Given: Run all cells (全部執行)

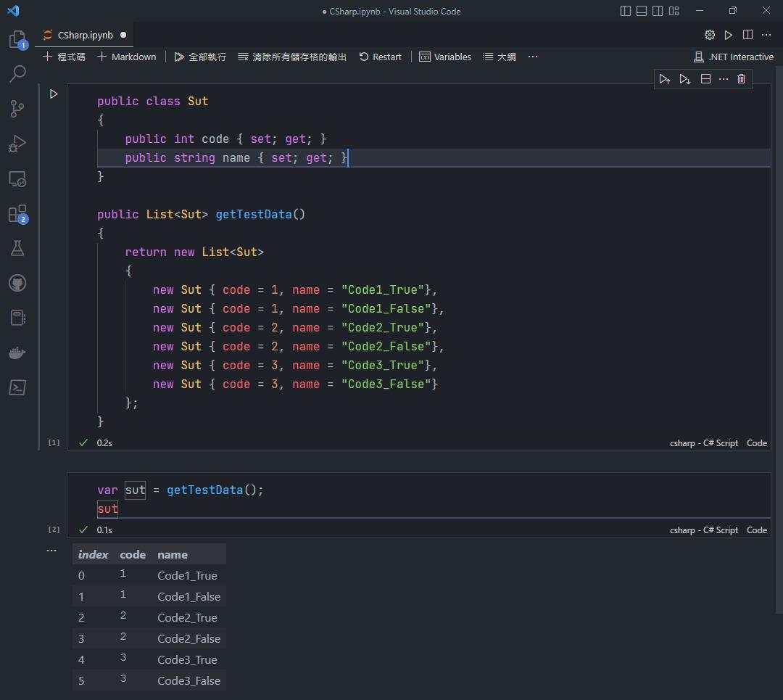Looking at the screenshot, I should coord(200,57).
